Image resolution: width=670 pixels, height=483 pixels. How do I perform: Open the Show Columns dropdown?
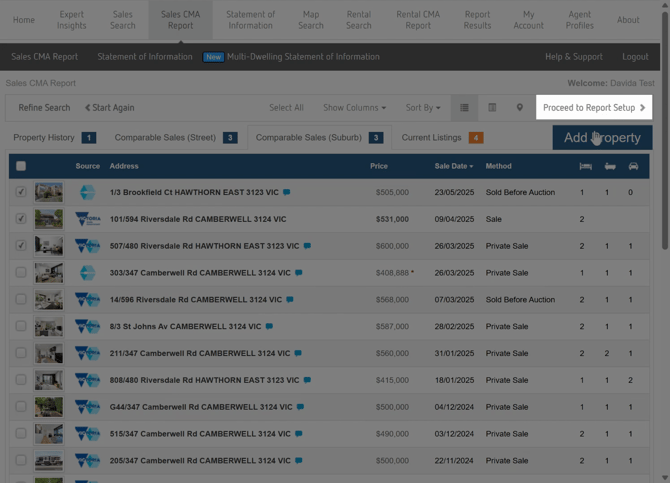354,108
